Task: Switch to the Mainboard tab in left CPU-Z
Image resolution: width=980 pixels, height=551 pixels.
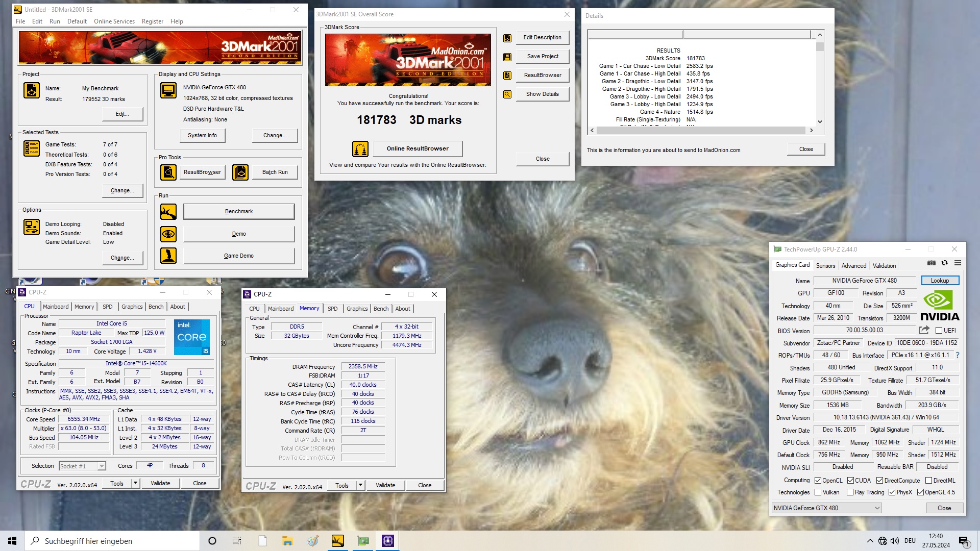Action: coord(56,307)
